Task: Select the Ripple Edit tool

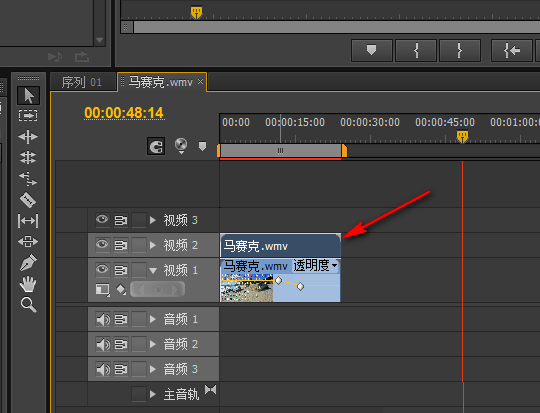Action: pos(28,137)
